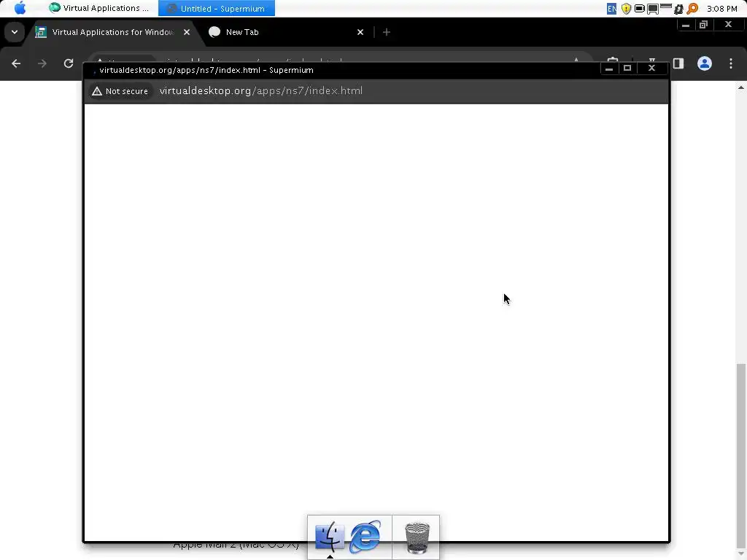The width and height of the screenshot is (747, 560).
Task: Click the virtualdesktop.org/apps/ns7 URL text
Action: [x=261, y=90]
